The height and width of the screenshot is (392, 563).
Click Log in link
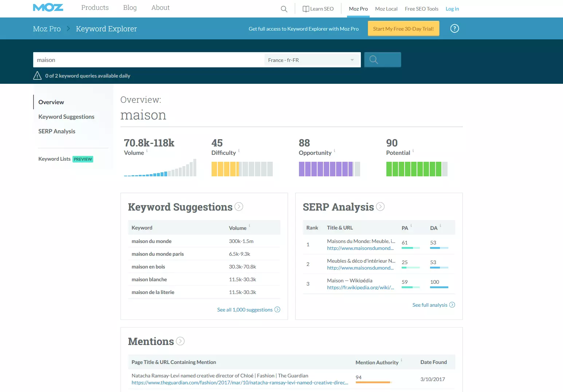coord(452,9)
